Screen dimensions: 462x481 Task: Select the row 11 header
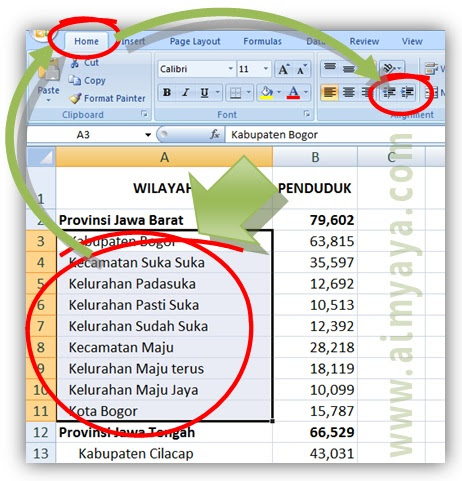41,411
